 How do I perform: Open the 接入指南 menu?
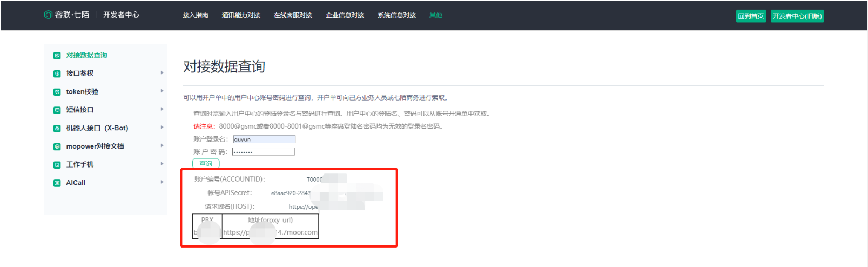[x=196, y=16]
